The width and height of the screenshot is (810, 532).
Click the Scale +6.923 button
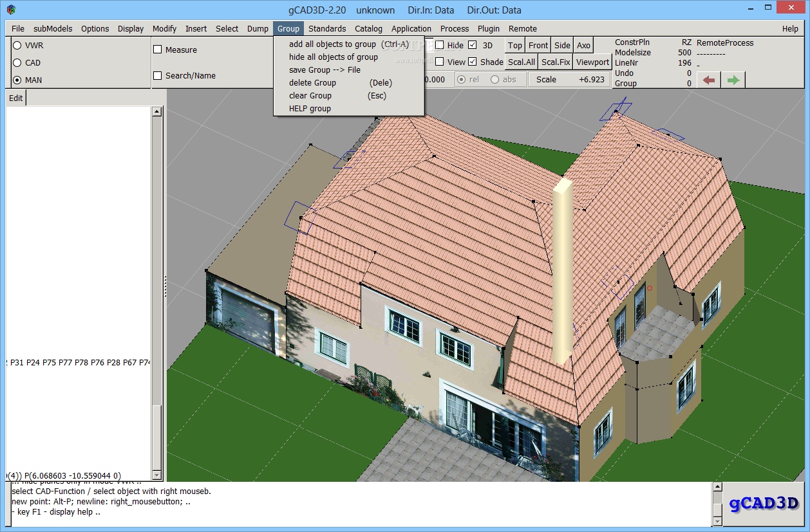[570, 80]
